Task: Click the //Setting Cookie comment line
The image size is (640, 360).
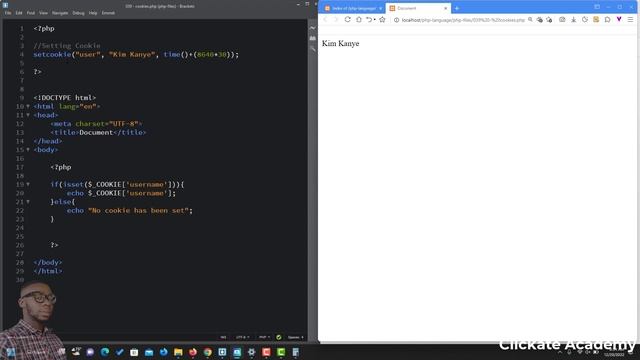Action: click(x=67, y=46)
